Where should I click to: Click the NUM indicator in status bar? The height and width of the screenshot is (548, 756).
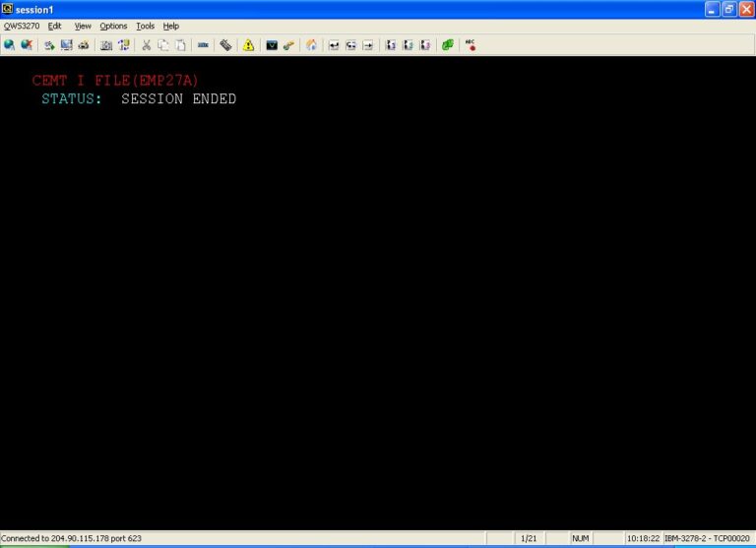[581, 538]
